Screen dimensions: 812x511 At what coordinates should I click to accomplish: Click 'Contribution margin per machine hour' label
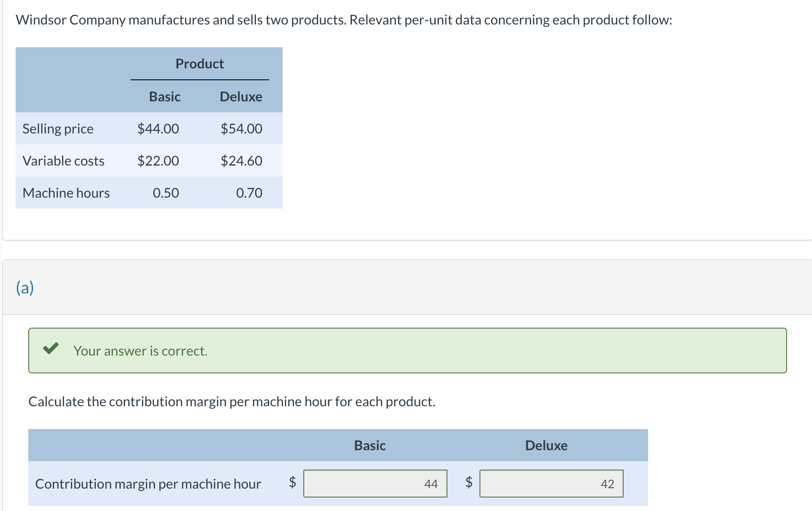(148, 484)
